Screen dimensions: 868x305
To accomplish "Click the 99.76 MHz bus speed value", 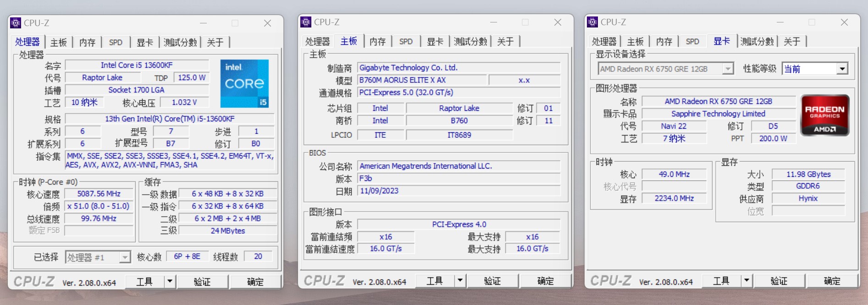I will click(x=99, y=218).
